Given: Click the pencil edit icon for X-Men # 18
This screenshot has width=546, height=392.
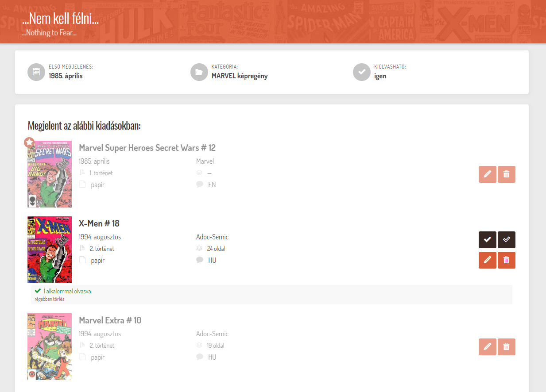Looking at the screenshot, I should (487, 260).
